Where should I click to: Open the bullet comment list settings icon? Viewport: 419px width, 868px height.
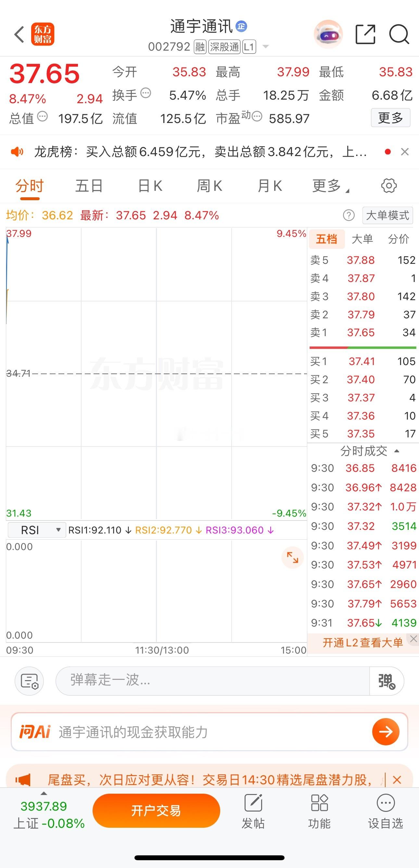pos(29,681)
